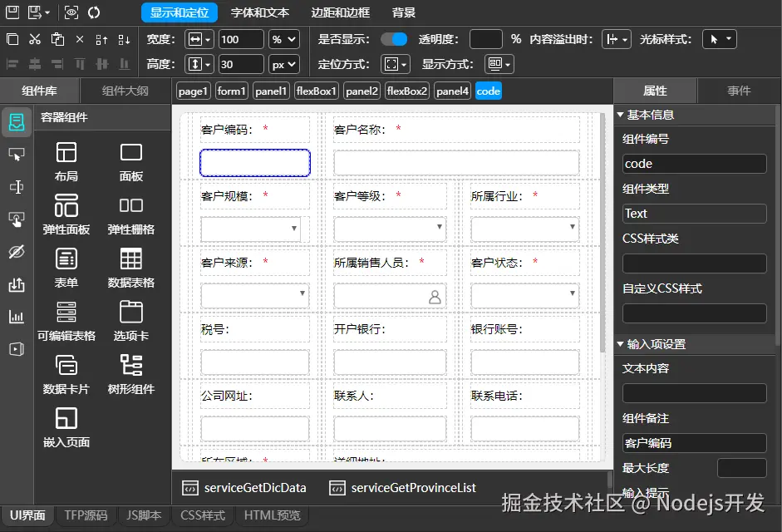
Task: Select the 表单 form component icon
Action: tap(66, 259)
